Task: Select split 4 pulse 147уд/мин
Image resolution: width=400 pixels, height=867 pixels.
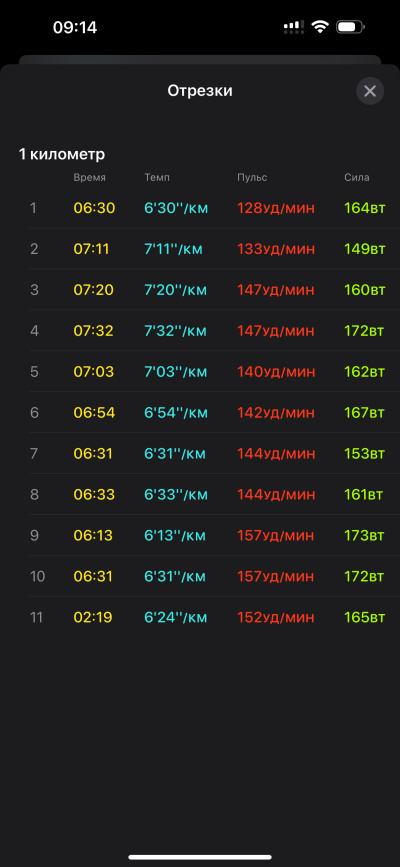Action: click(x=276, y=331)
